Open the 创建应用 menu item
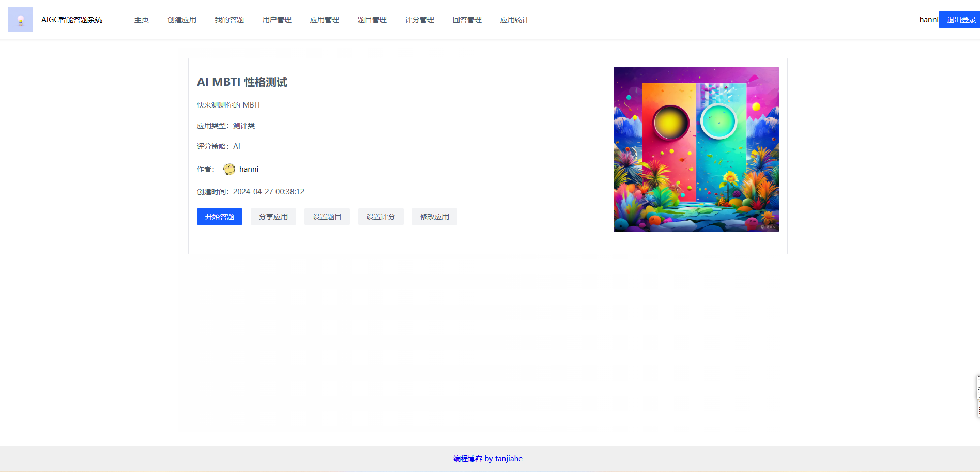This screenshot has height=472, width=980. pos(182,20)
